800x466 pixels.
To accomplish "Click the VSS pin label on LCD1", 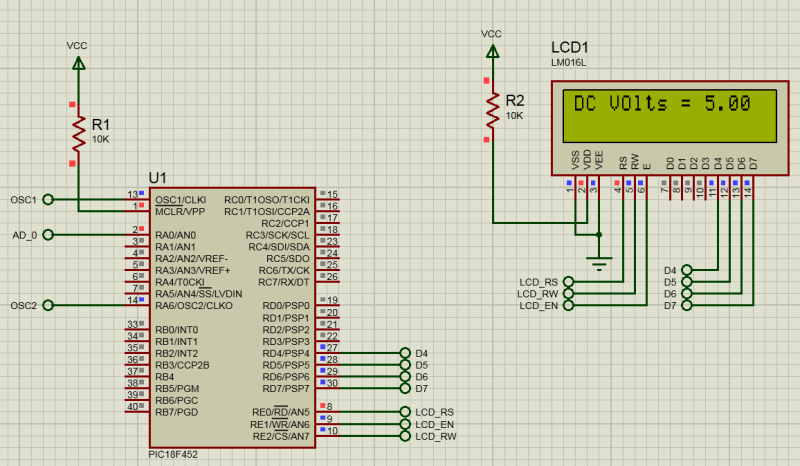I will [576, 160].
